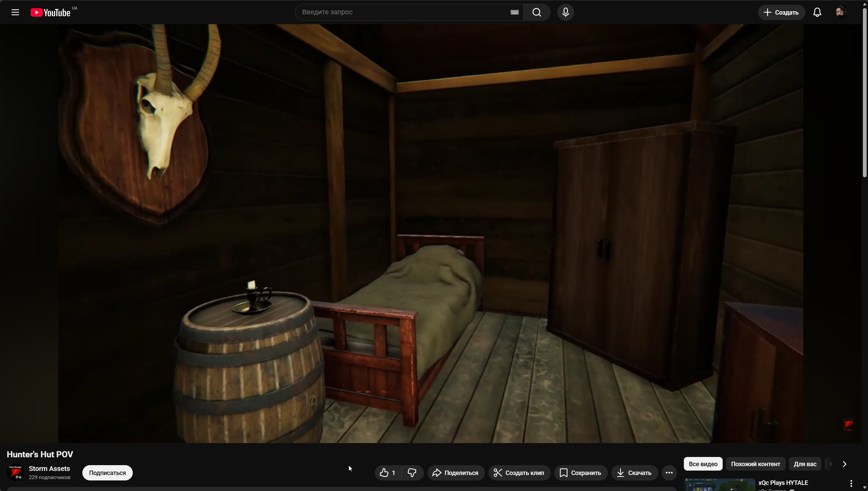Click the YouTube home logo

point(50,13)
